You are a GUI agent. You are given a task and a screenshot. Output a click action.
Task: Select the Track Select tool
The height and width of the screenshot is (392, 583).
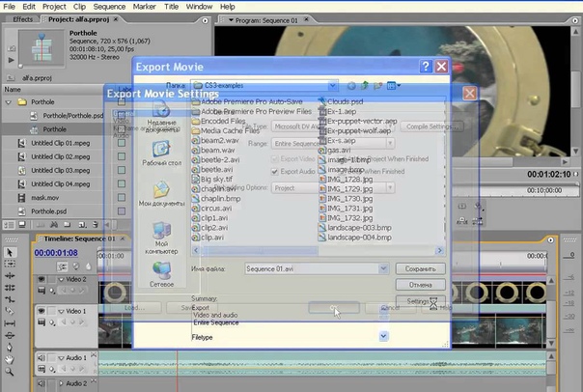coord(10,264)
